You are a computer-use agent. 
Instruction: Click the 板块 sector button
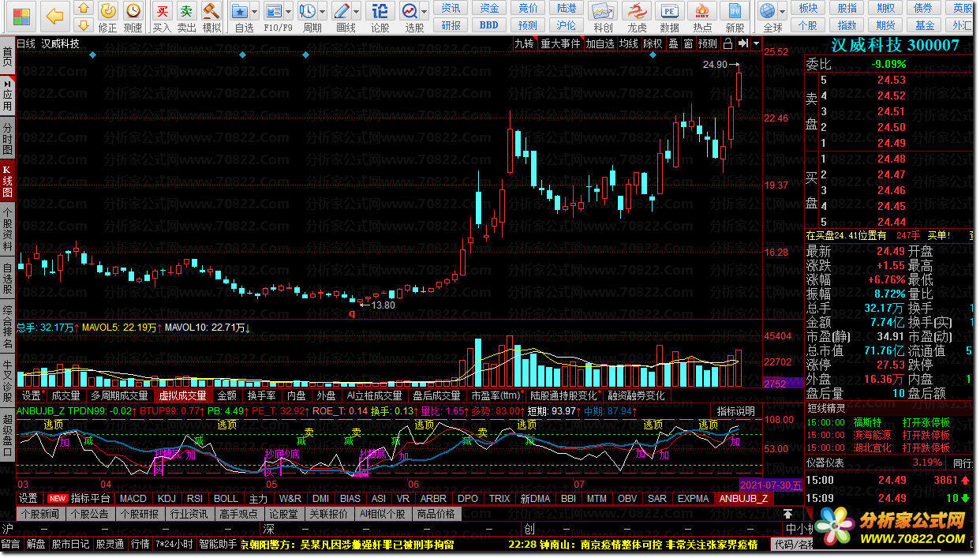[808, 8]
